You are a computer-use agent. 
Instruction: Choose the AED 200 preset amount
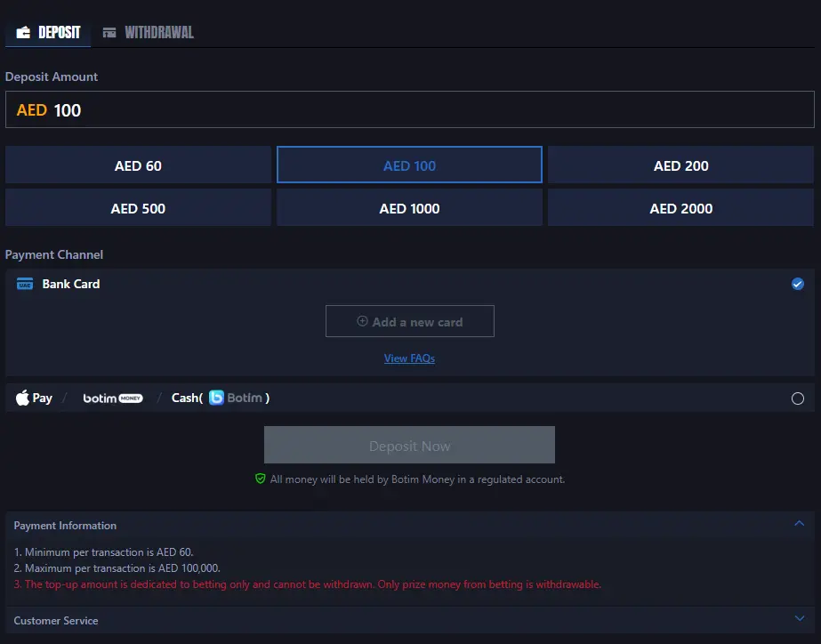[680, 165]
